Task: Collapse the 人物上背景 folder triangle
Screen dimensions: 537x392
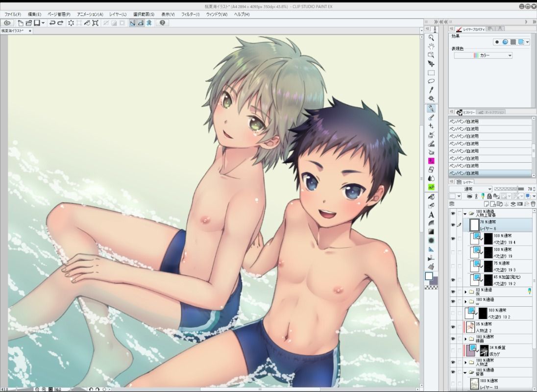Action: click(x=465, y=214)
